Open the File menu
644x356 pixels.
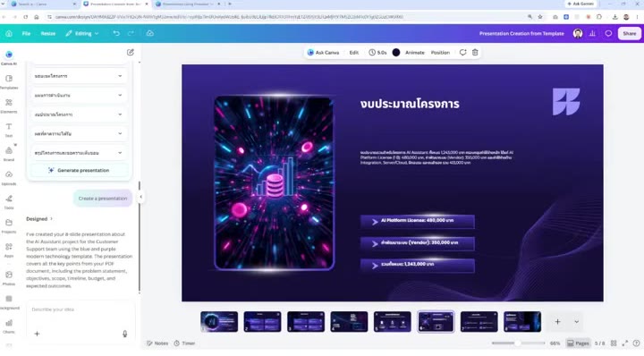coord(26,33)
